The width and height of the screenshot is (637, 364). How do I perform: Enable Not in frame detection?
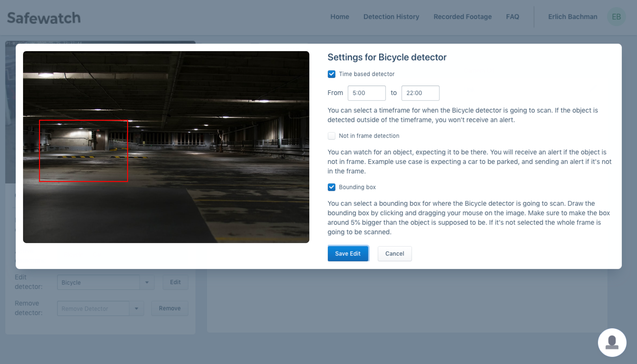point(331,136)
